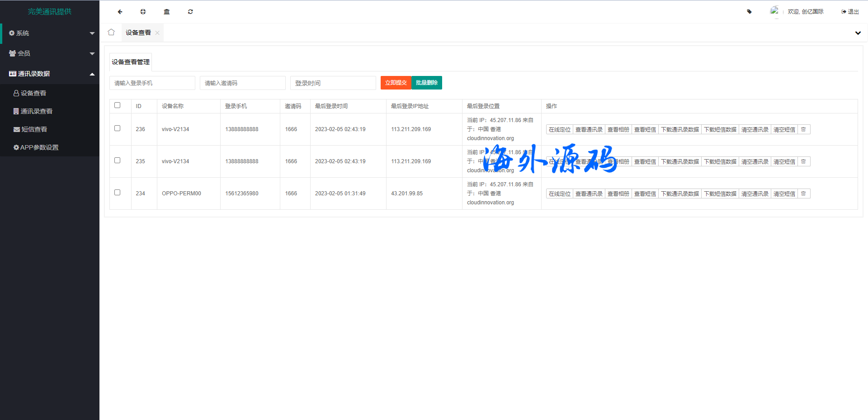Image resolution: width=868 pixels, height=420 pixels.
Task: Check the checkbox for row ID 236
Action: tap(118, 128)
